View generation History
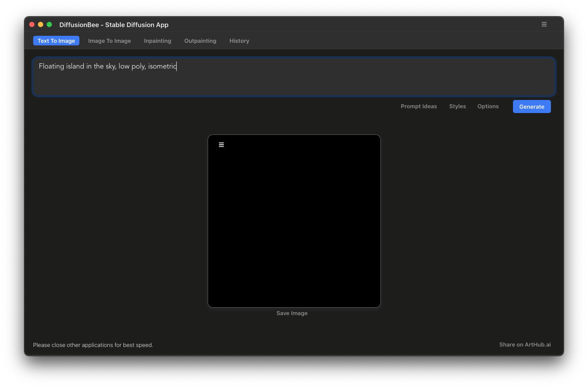 coord(239,41)
